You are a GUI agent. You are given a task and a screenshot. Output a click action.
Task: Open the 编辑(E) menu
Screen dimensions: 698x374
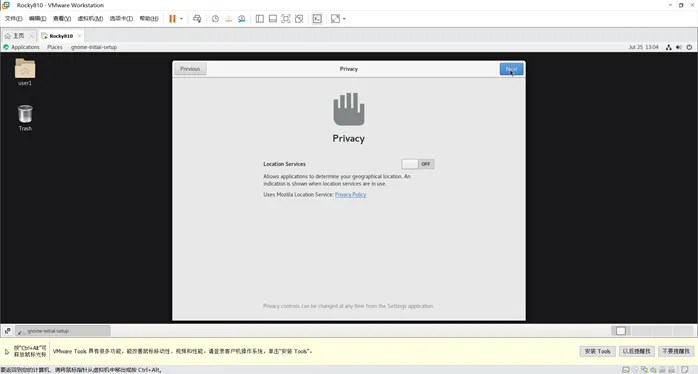coord(37,19)
